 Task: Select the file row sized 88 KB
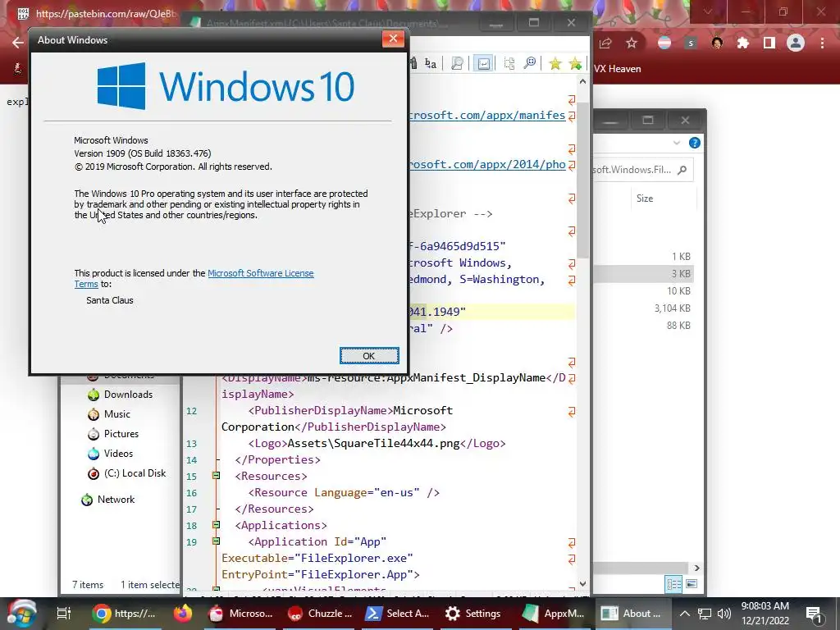pos(645,325)
